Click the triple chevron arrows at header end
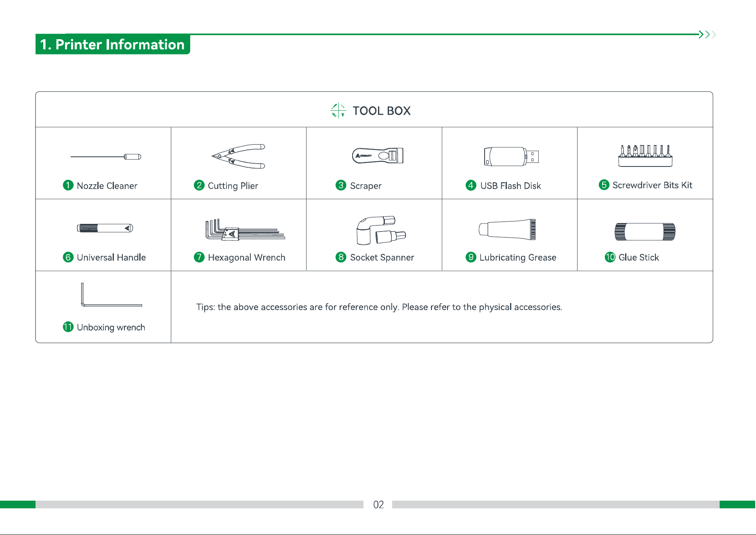Screen dimensions: 756x535 pos(708,34)
